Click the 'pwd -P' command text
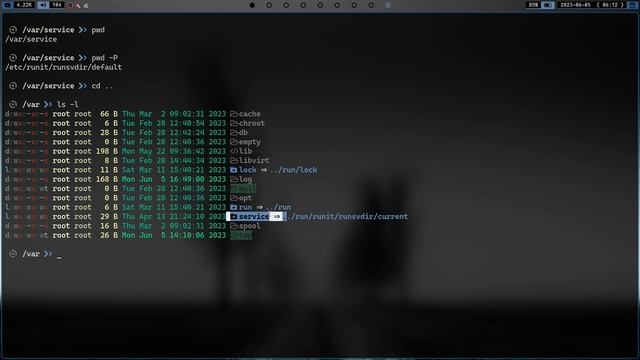The height and width of the screenshot is (360, 640). click(105, 58)
